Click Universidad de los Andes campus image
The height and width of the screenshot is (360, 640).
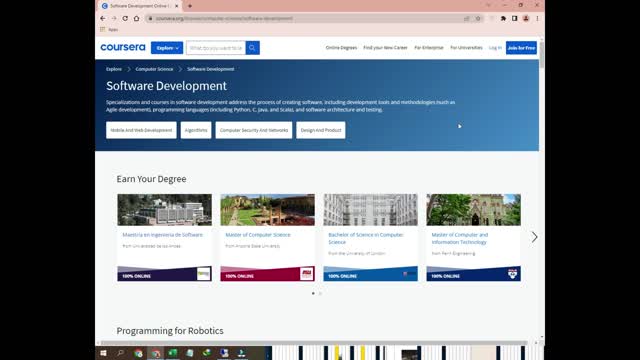click(164, 210)
